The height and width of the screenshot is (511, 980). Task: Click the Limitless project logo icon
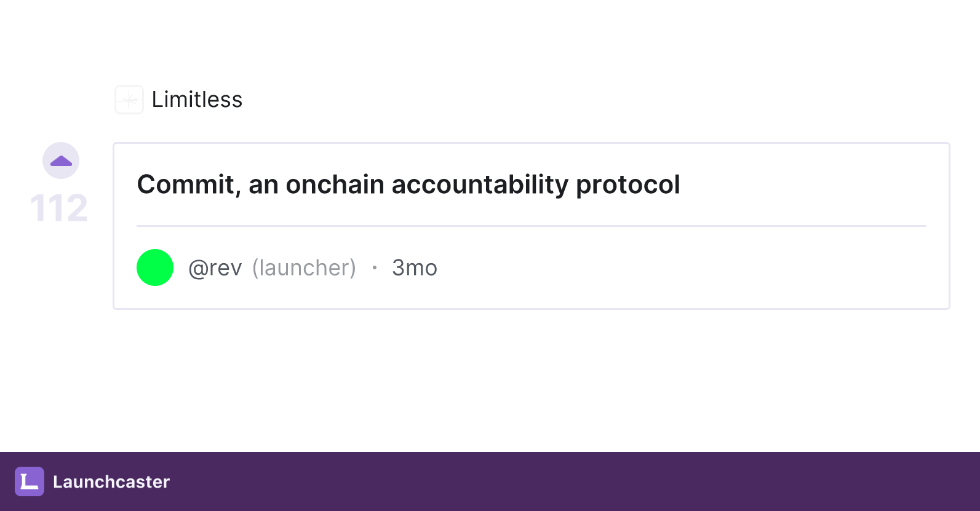(x=129, y=100)
